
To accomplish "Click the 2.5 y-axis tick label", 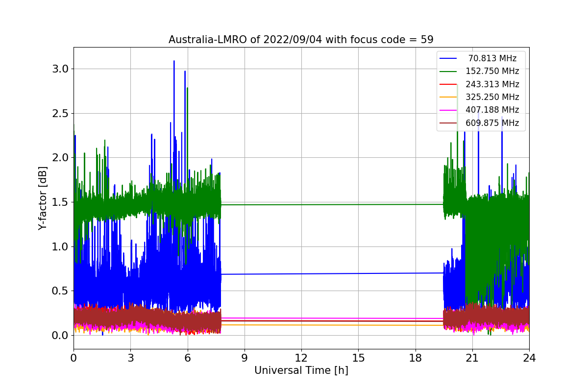I will (60, 113).
